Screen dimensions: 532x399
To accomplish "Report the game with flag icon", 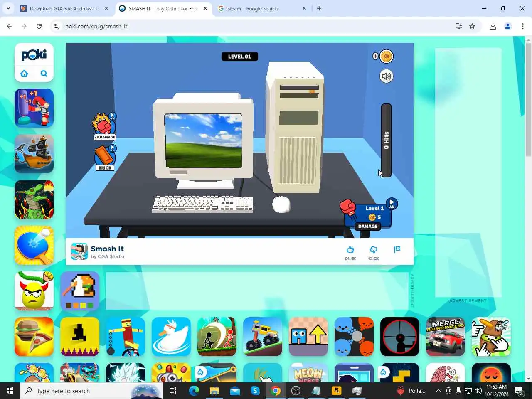I will [x=397, y=249].
